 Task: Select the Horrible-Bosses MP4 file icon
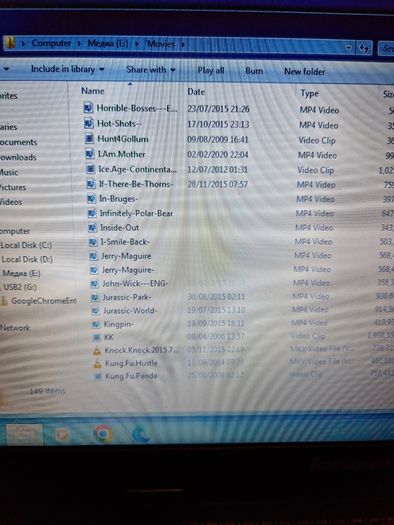(88, 108)
